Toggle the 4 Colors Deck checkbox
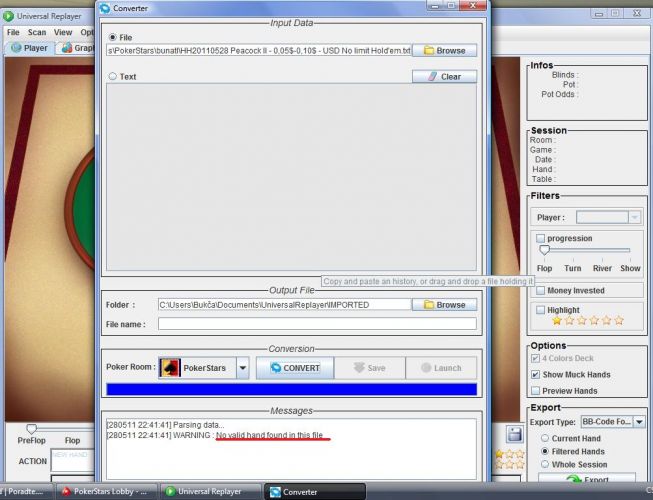 click(x=535, y=358)
